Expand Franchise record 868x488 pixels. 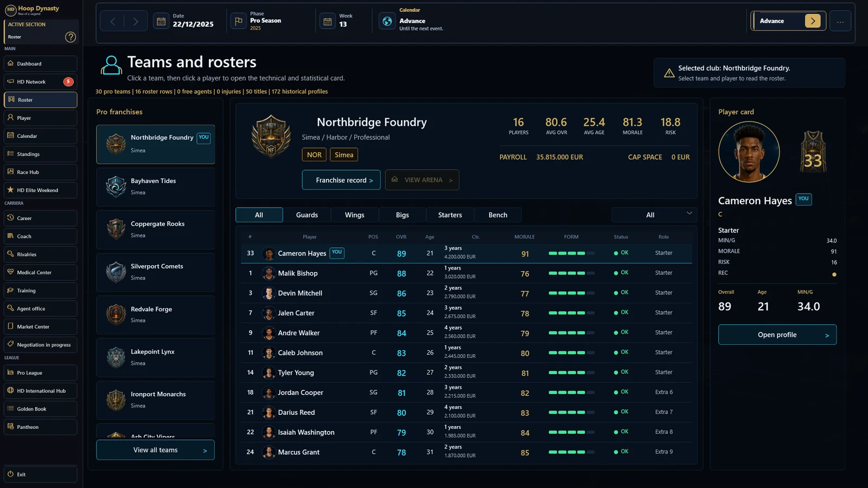[x=341, y=180]
